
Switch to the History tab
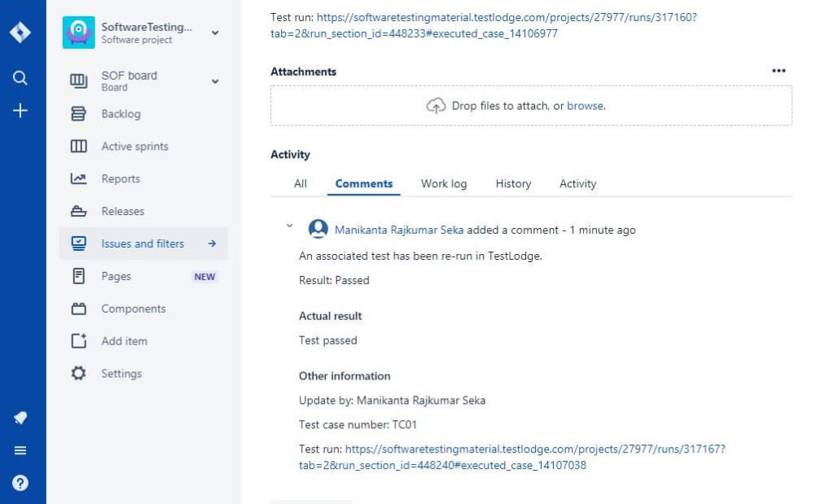(x=513, y=183)
